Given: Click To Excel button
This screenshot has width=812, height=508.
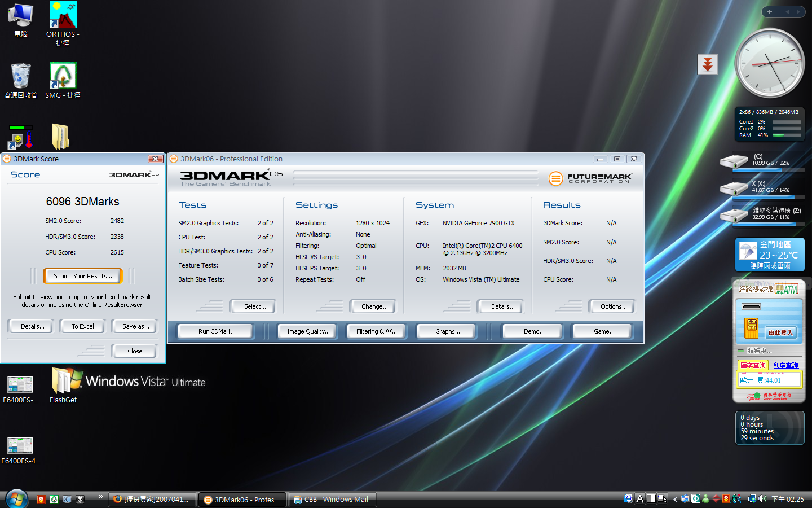Looking at the screenshot, I should (83, 326).
